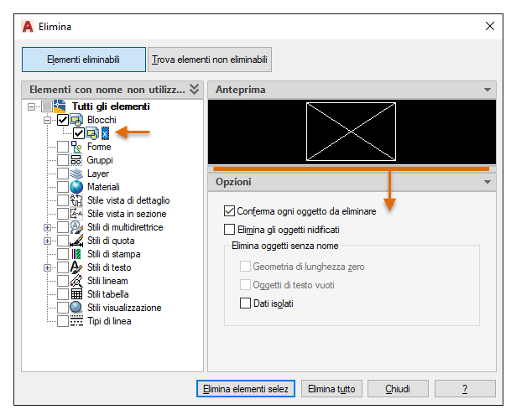Expand the Stili di multidirettrice node
The height and width of the screenshot is (420, 511).
[47, 227]
